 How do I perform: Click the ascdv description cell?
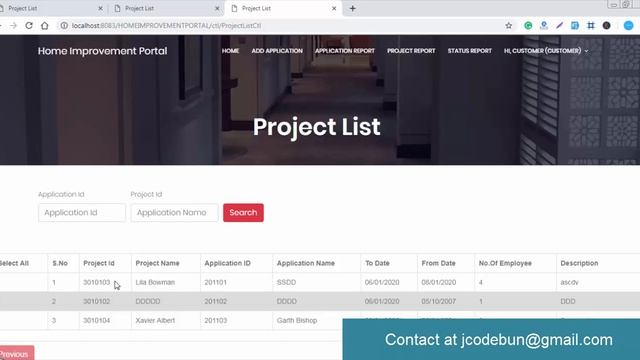click(569, 282)
